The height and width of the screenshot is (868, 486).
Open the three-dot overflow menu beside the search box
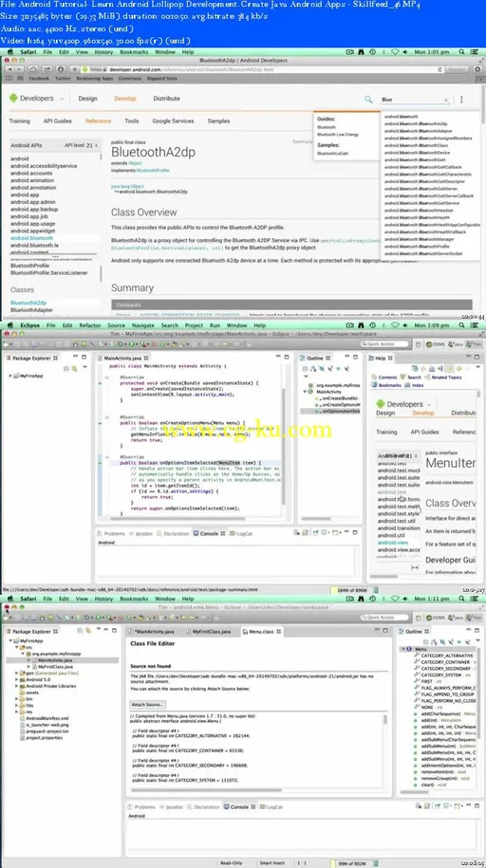coord(461,100)
